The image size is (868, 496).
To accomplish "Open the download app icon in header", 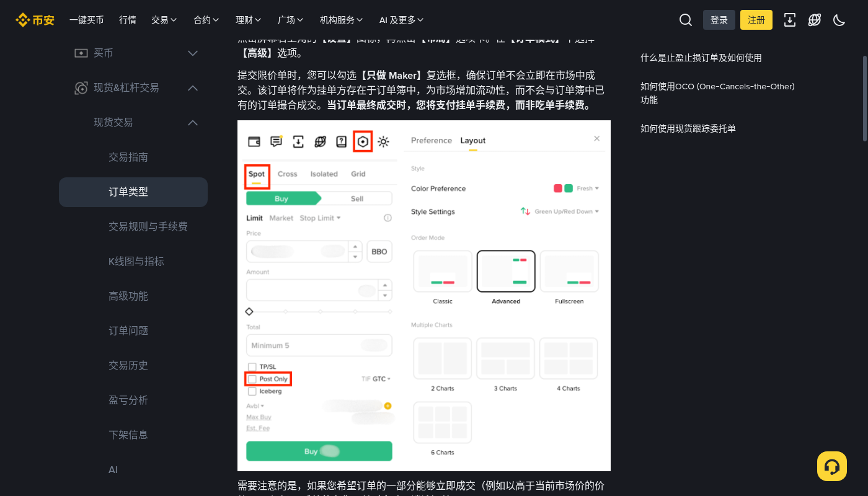I will click(790, 20).
